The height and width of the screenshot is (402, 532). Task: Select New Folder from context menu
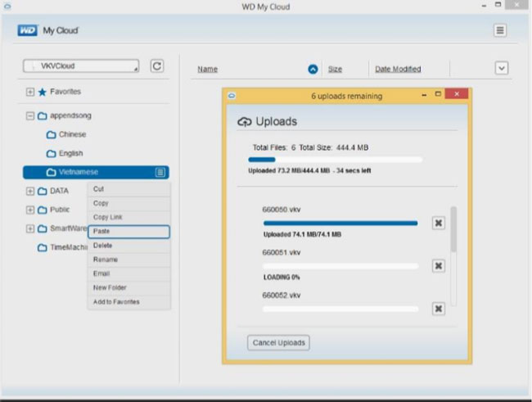tap(128, 287)
